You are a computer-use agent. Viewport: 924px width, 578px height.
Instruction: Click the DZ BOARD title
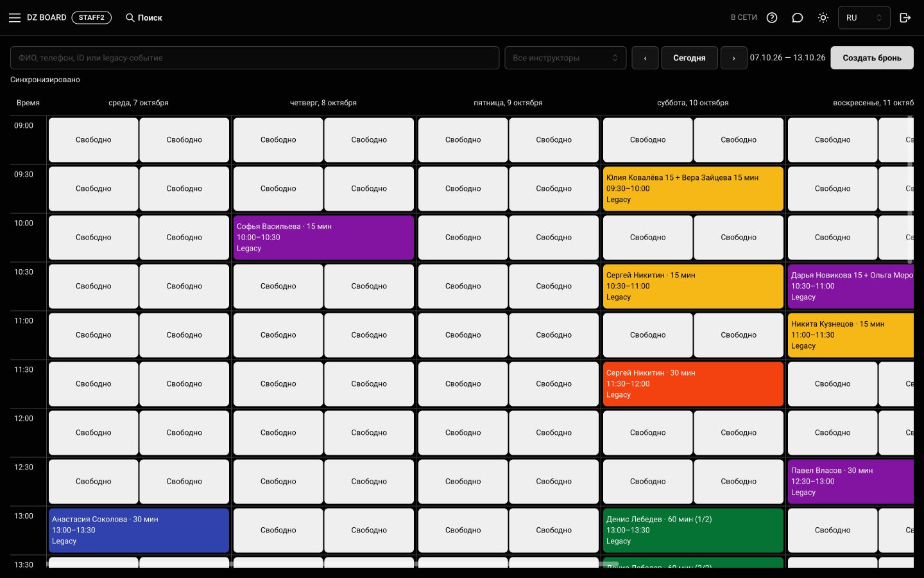point(47,18)
